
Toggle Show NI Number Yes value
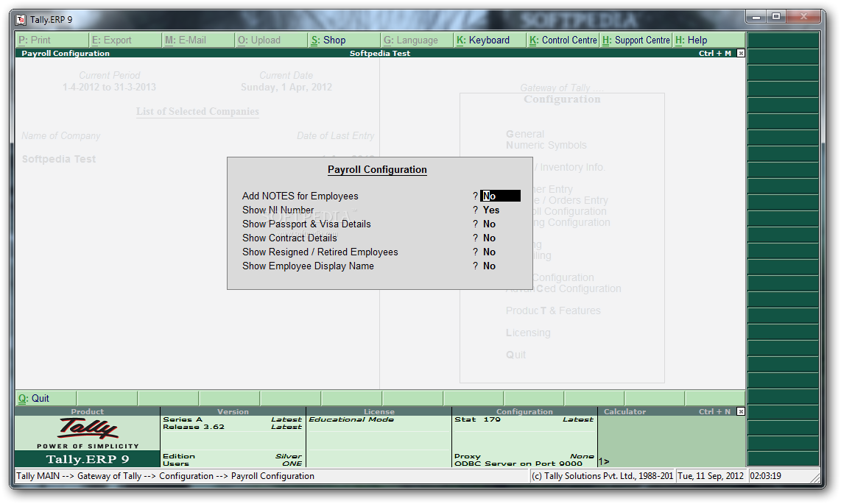[x=490, y=210]
